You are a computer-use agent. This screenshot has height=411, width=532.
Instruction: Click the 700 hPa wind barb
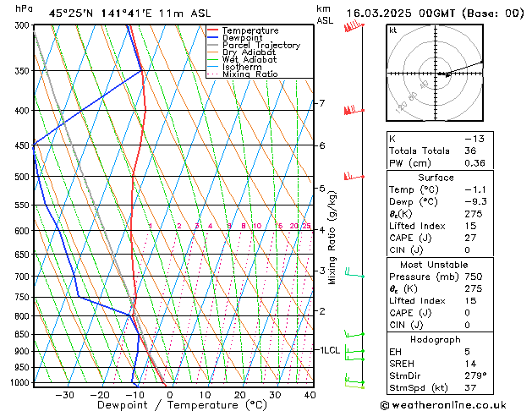click(354, 272)
